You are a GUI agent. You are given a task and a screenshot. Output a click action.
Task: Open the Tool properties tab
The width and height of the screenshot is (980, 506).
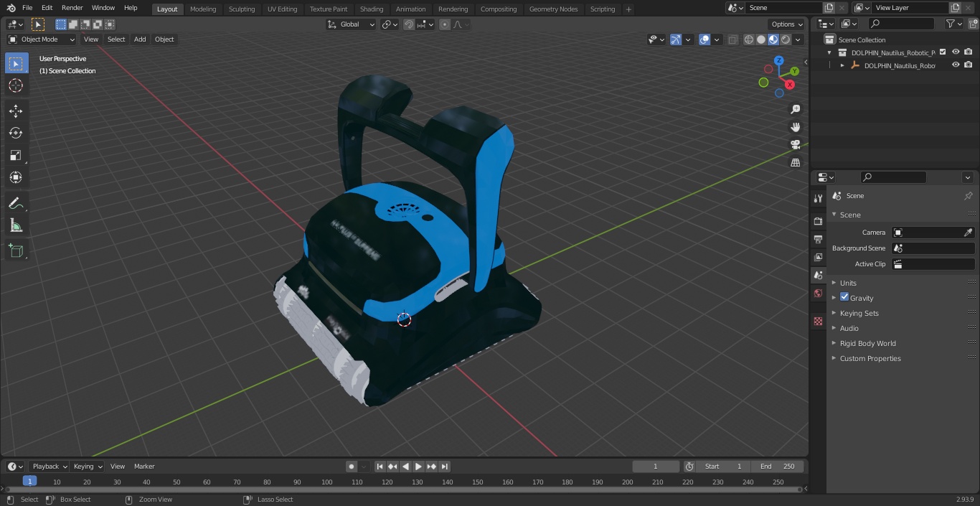[818, 198]
